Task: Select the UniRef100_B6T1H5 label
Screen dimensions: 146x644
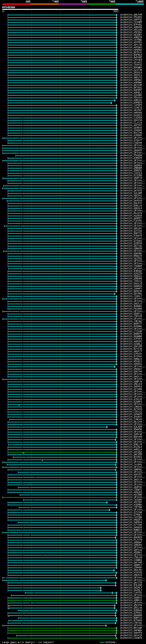Action: tap(131, 85)
